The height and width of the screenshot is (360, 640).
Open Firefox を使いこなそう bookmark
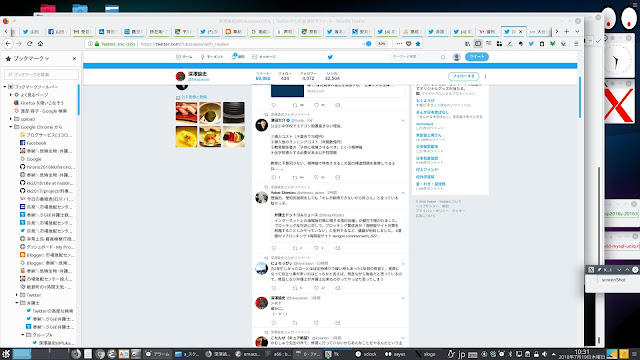(x=39, y=103)
